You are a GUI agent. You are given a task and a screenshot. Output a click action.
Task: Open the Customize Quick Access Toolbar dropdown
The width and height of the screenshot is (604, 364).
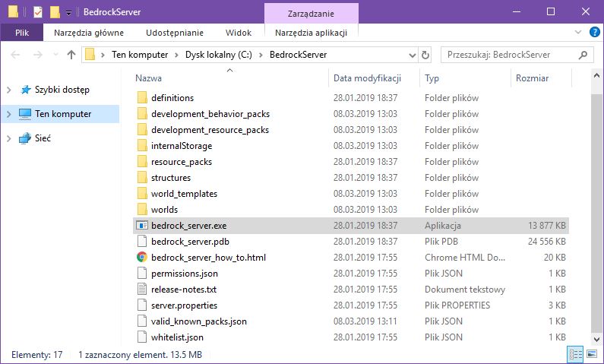(x=68, y=13)
